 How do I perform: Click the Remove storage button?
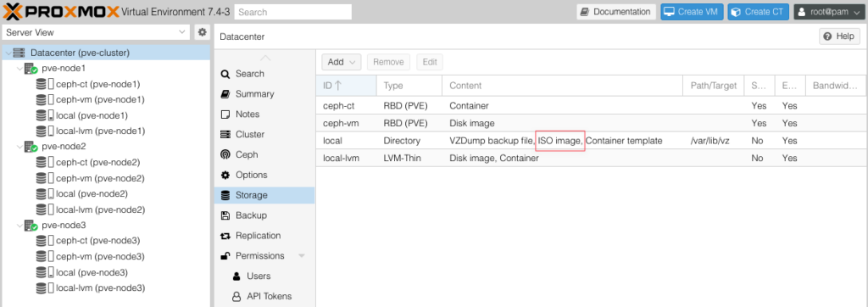388,62
